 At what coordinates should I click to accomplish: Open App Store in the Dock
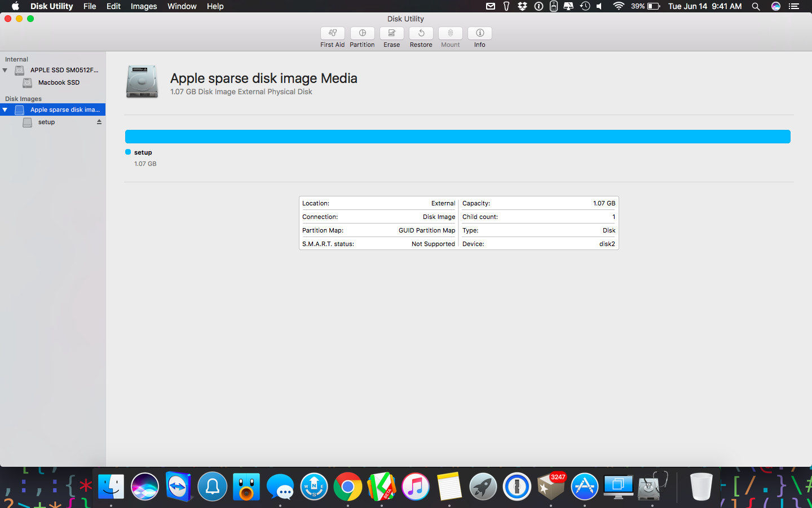[585, 487]
